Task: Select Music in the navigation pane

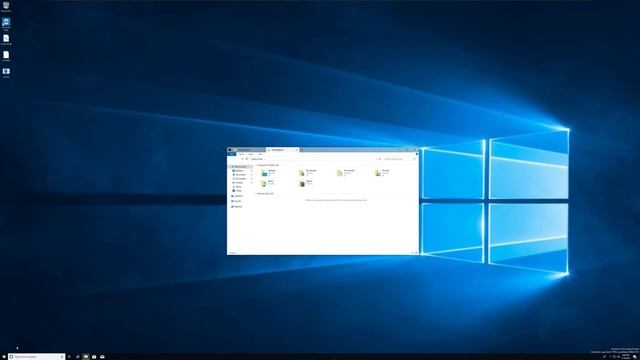Action: pyautogui.click(x=238, y=187)
